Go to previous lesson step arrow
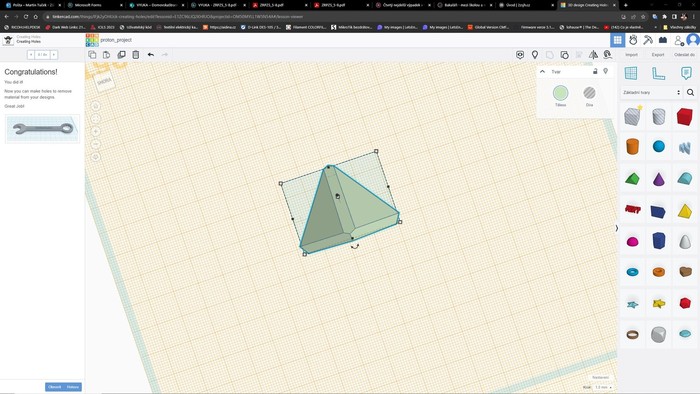 click(x=31, y=54)
